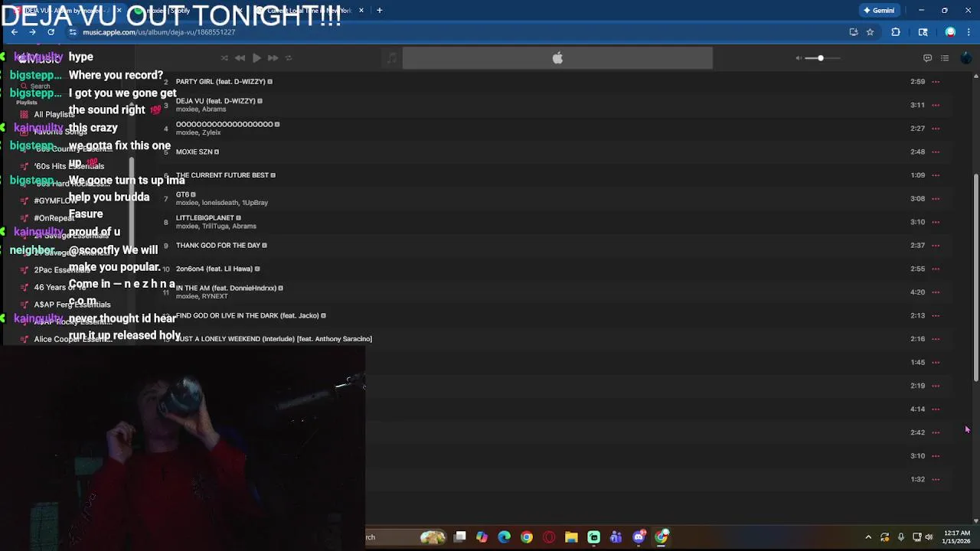Viewport: 980px width, 551px height.
Task: Adjust the volume slider knob
Action: (x=820, y=58)
